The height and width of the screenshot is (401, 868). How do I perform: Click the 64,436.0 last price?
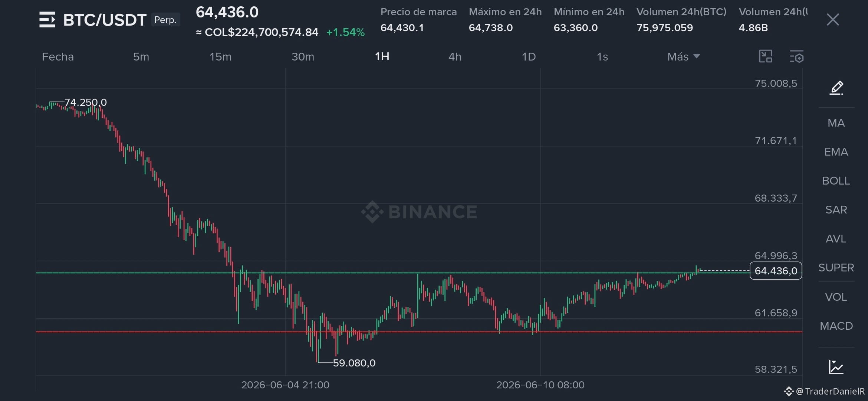pyautogui.click(x=227, y=12)
